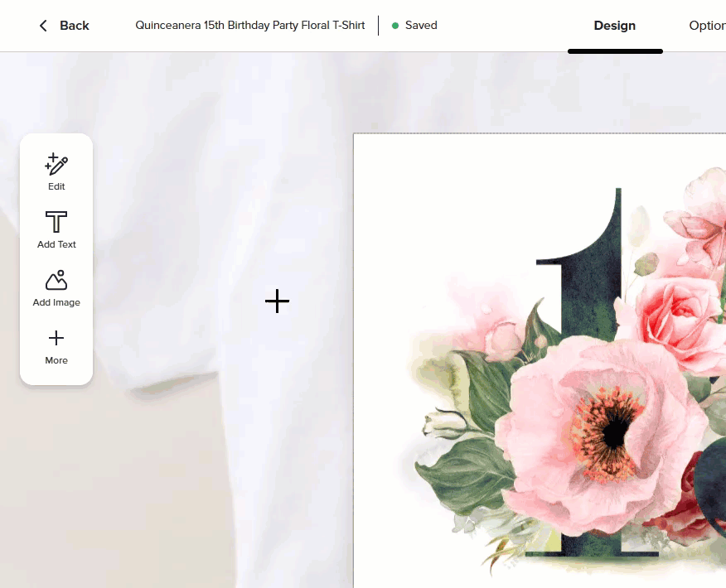This screenshot has height=588, width=726.
Task: Go back using the Back text
Action: (74, 26)
